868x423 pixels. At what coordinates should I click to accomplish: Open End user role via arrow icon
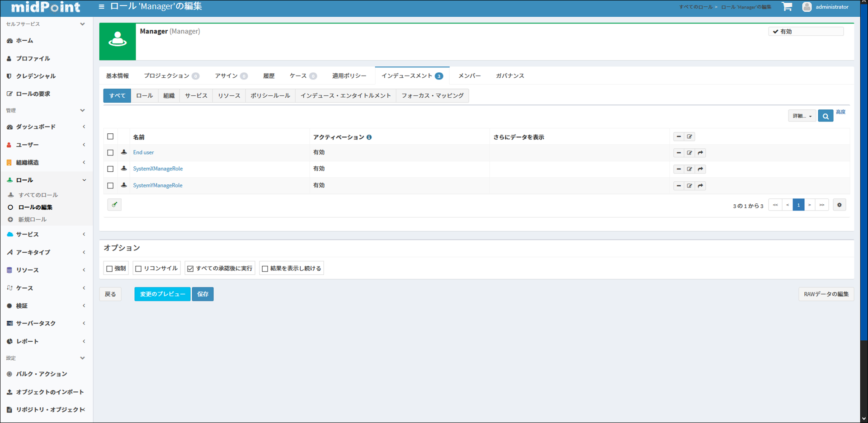point(700,153)
